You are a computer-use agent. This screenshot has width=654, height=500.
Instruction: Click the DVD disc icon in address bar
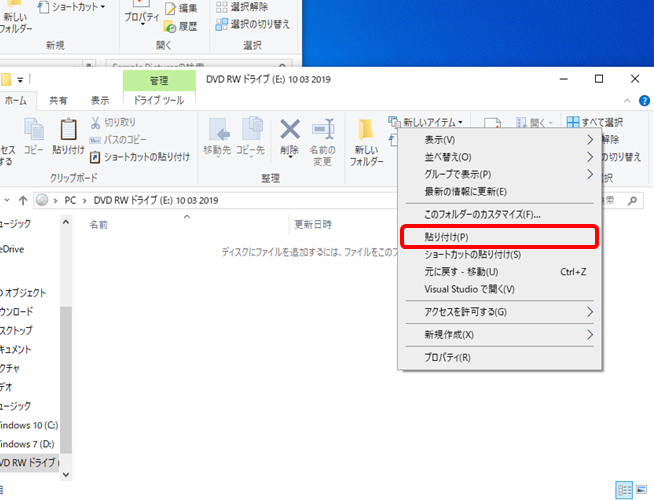click(42, 200)
